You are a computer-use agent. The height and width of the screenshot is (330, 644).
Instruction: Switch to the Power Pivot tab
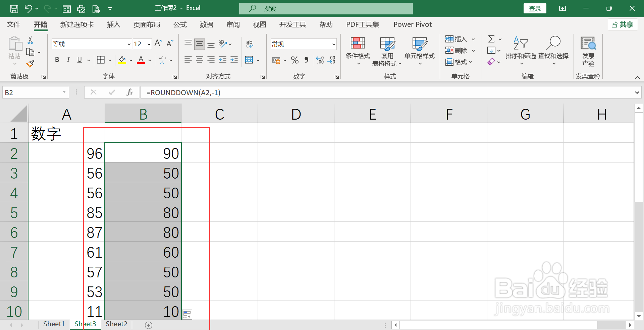413,24
